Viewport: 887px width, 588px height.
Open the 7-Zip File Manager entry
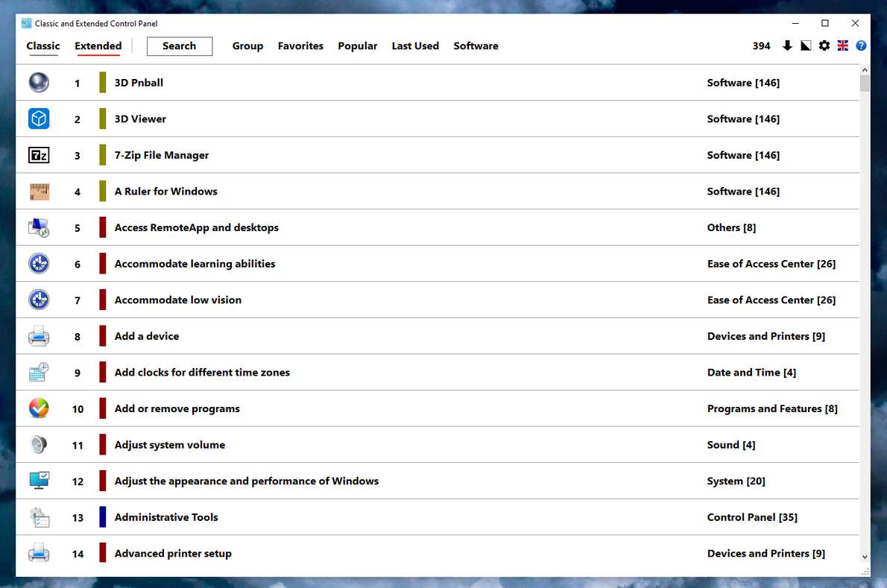point(438,155)
